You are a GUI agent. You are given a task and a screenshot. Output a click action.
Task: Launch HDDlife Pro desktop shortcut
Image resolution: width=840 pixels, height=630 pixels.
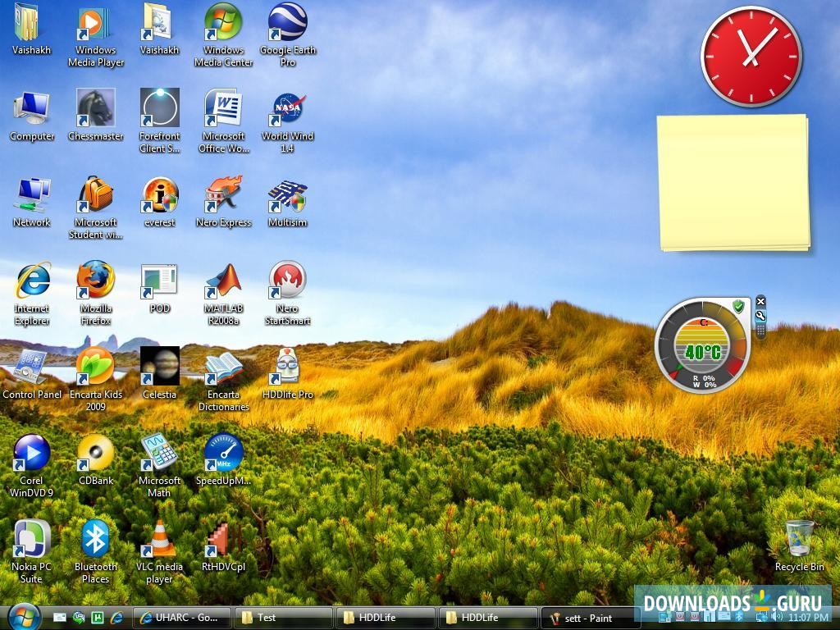pos(288,374)
